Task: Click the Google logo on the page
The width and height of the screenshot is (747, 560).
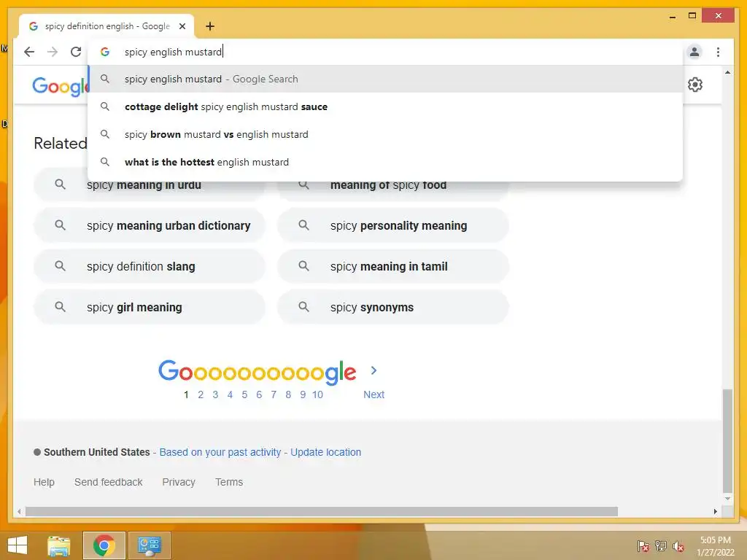Action: click(60, 87)
